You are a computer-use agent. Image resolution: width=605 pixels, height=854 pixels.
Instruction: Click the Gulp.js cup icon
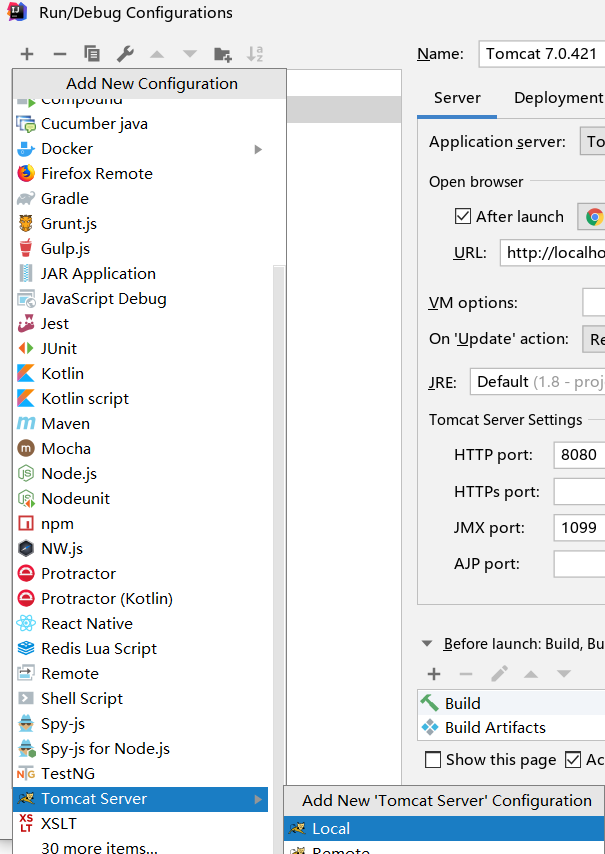(26, 248)
